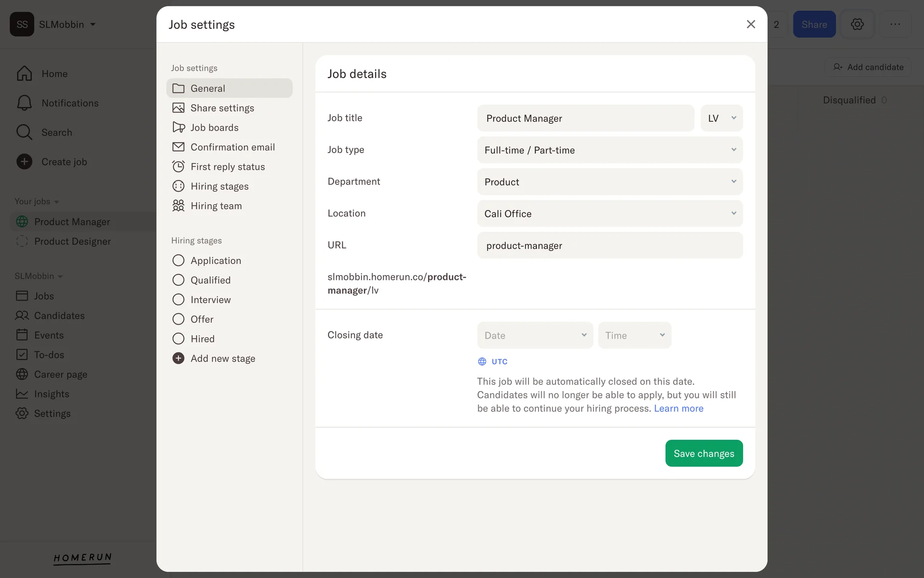
Task: Open the Job type dropdown
Action: tap(609, 150)
